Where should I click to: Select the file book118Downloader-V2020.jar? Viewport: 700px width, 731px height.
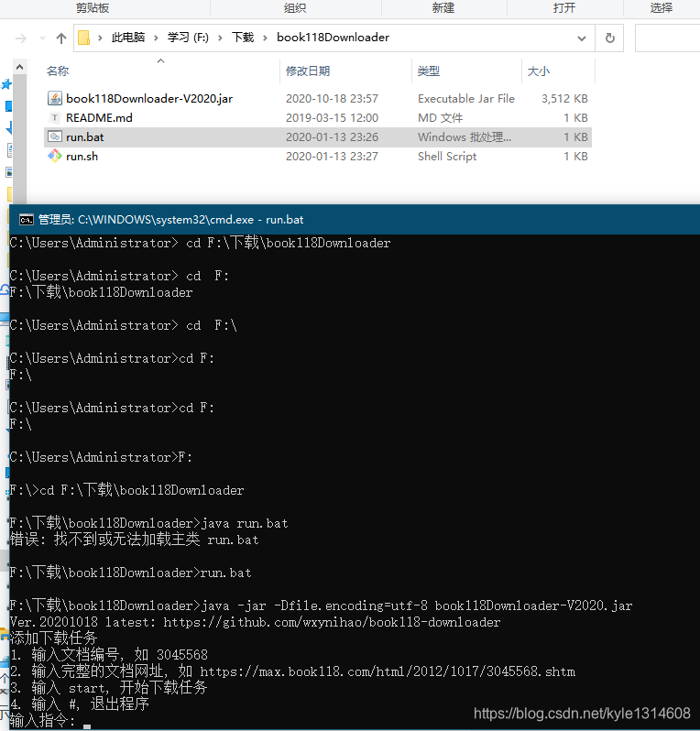point(149,98)
